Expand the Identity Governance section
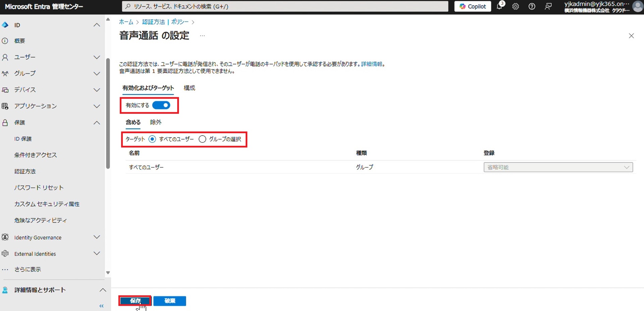 (97, 237)
